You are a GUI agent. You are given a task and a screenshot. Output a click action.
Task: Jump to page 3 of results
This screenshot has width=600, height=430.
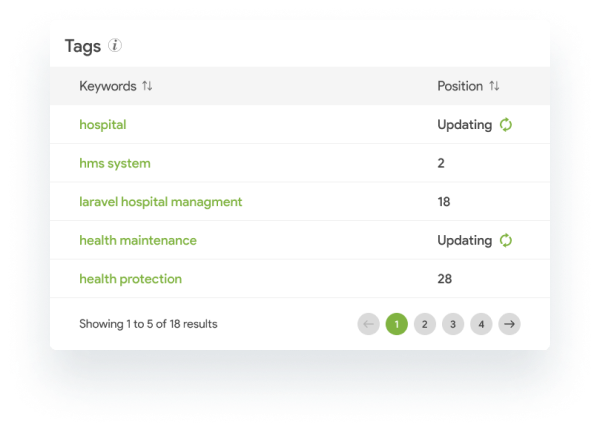pyautogui.click(x=453, y=324)
